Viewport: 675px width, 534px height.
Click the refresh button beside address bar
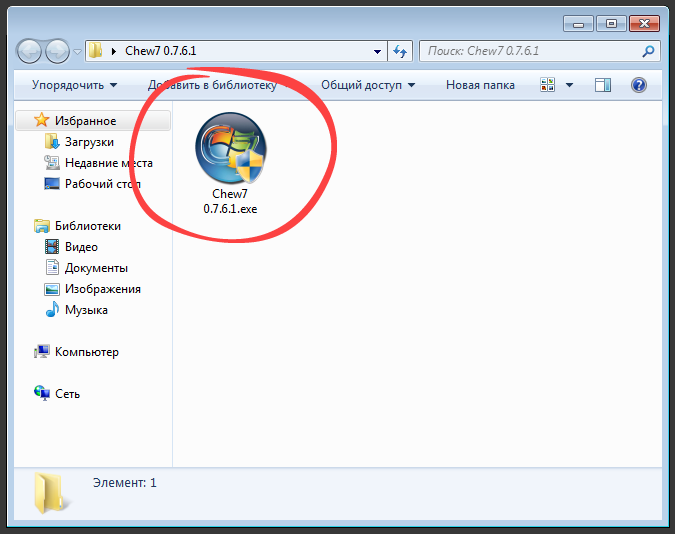click(400, 51)
